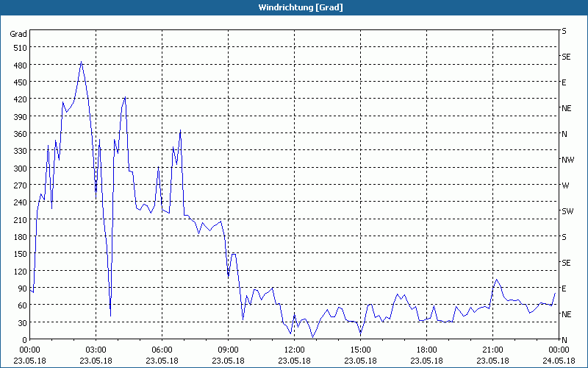The height and width of the screenshot is (368, 588).
Task: Click the "Windrichtung [Grad]" chart title
Action: [301, 7]
